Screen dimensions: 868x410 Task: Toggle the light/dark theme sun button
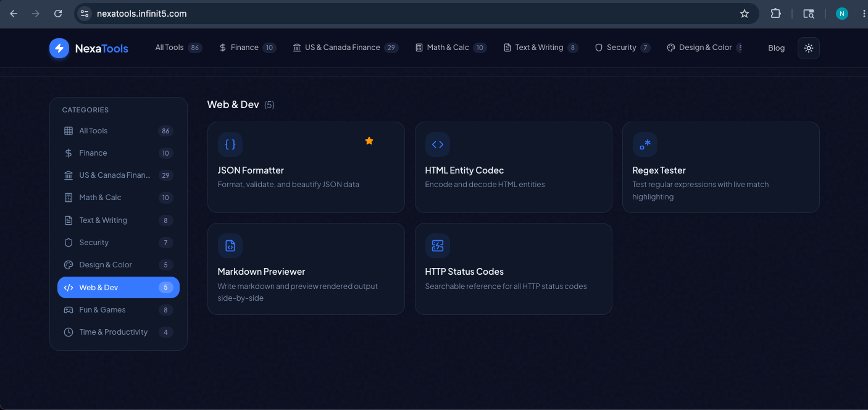(x=809, y=48)
